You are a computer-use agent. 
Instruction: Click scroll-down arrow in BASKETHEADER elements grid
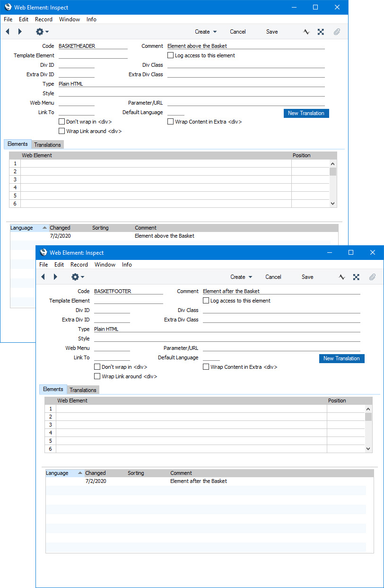pyautogui.click(x=333, y=203)
